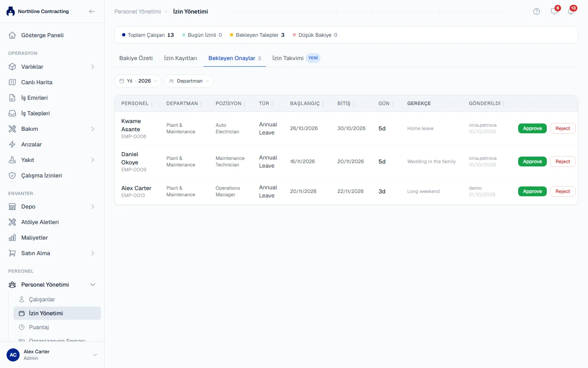Expand the Varlıklar submenu chevron

[93, 67]
